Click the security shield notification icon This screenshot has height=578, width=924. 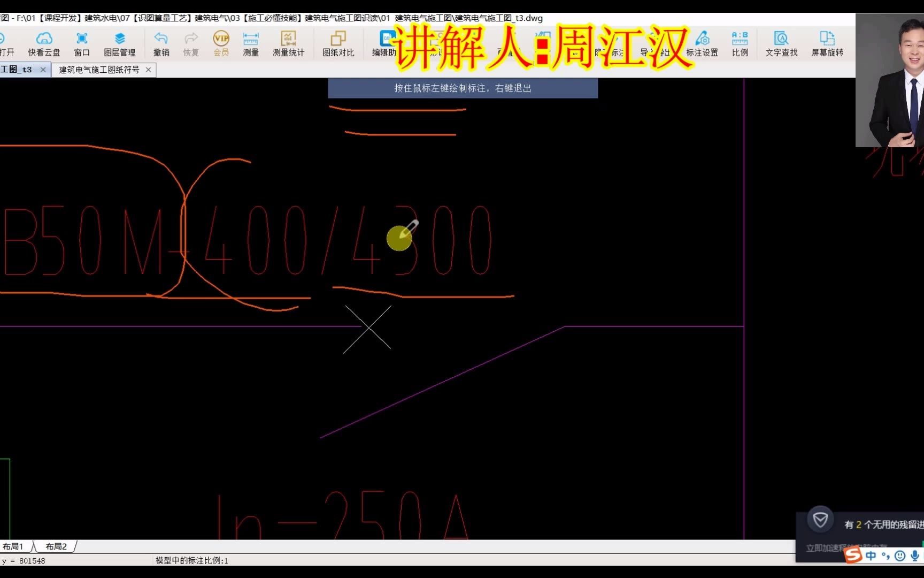[x=820, y=520]
